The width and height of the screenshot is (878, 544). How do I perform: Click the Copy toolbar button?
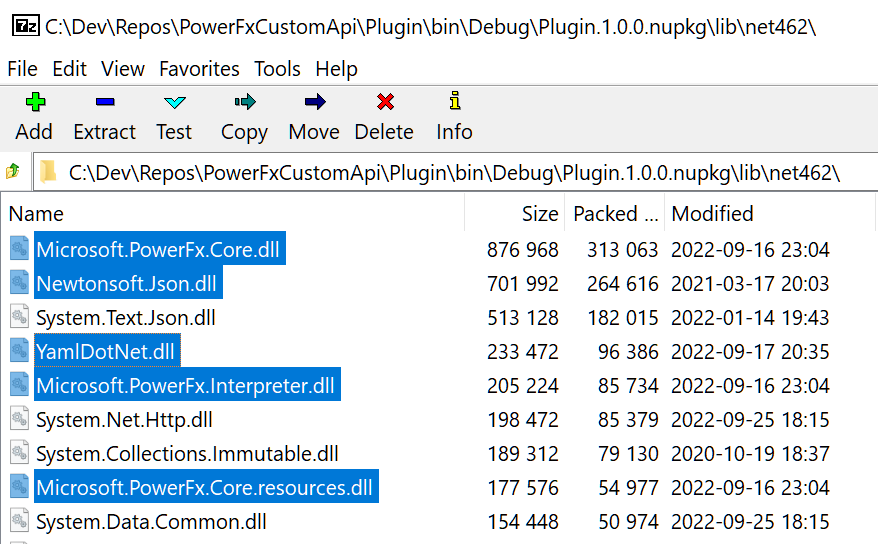244,118
